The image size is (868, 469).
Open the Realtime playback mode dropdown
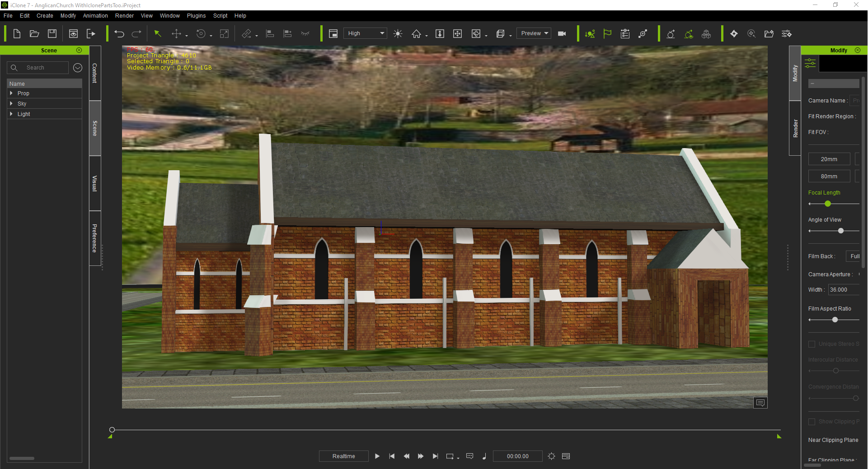pyautogui.click(x=344, y=456)
